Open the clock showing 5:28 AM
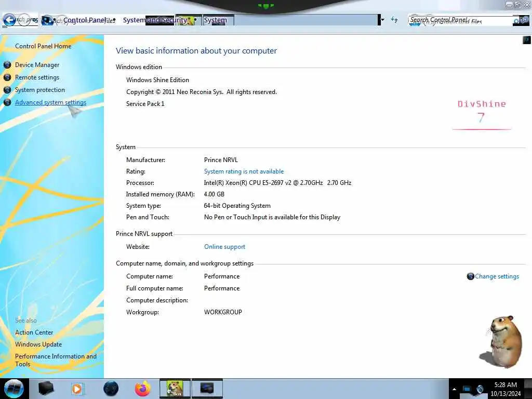 pyautogui.click(x=506, y=389)
